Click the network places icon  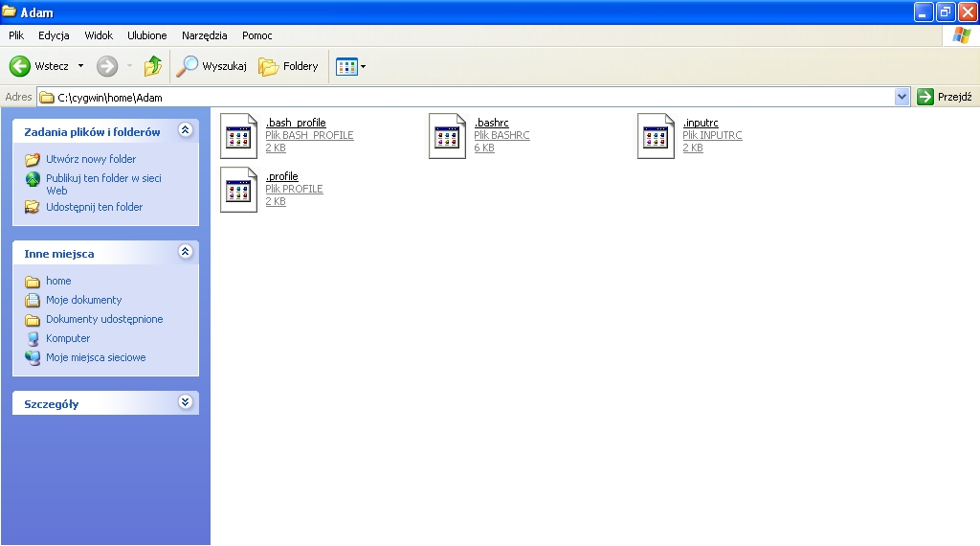pyautogui.click(x=33, y=357)
